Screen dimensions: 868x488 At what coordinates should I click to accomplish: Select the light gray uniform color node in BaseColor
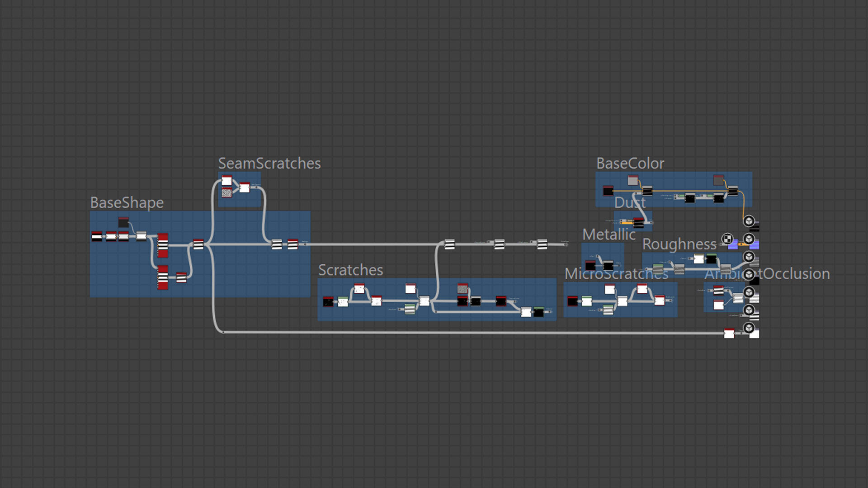tap(632, 180)
